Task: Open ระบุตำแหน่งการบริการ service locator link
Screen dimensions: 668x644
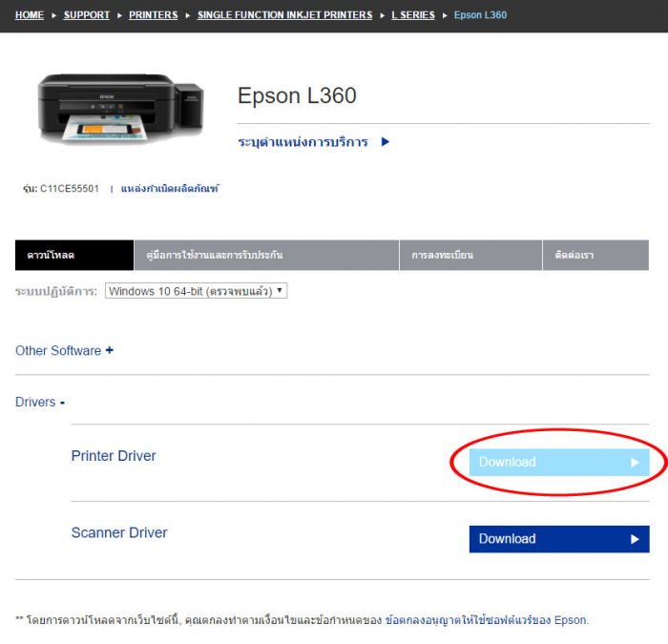Action: tap(303, 142)
